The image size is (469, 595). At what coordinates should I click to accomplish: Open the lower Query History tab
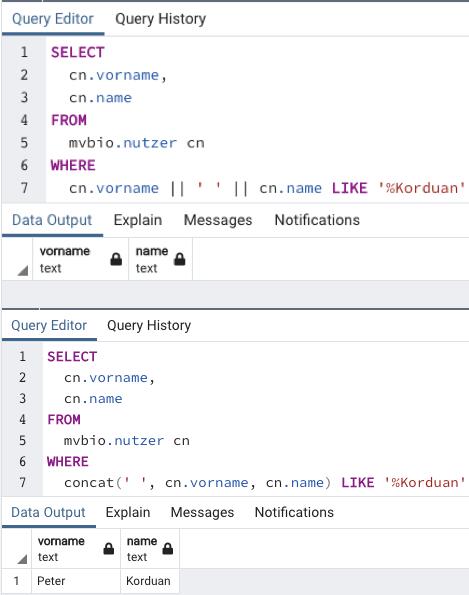pos(149,325)
